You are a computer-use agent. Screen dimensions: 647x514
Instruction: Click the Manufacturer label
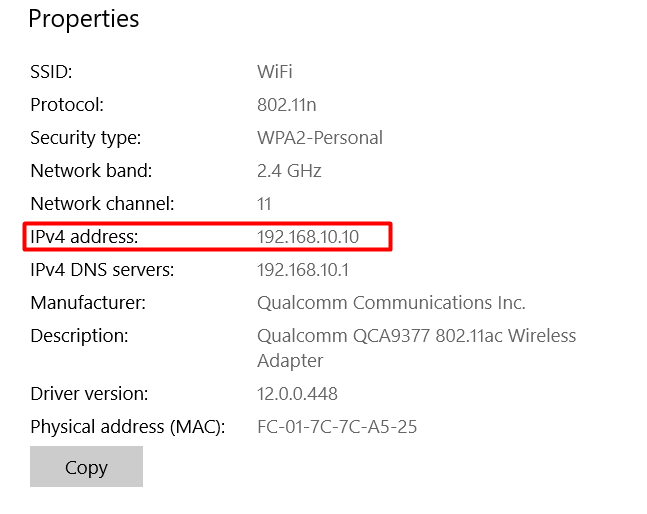click(88, 302)
